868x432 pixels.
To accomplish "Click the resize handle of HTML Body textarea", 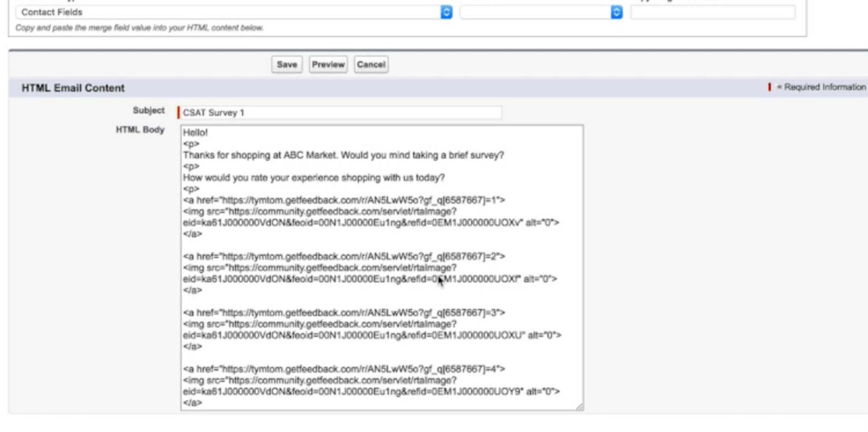I will tap(579, 407).
